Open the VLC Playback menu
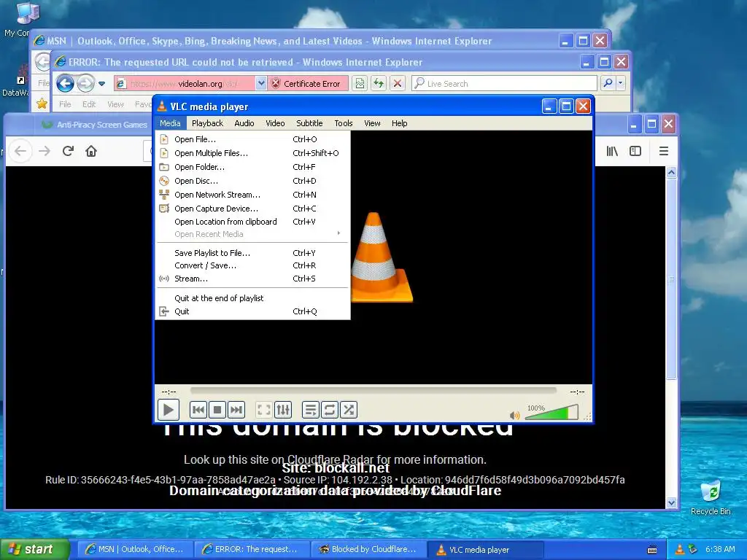The height and width of the screenshot is (560, 747). pos(207,122)
